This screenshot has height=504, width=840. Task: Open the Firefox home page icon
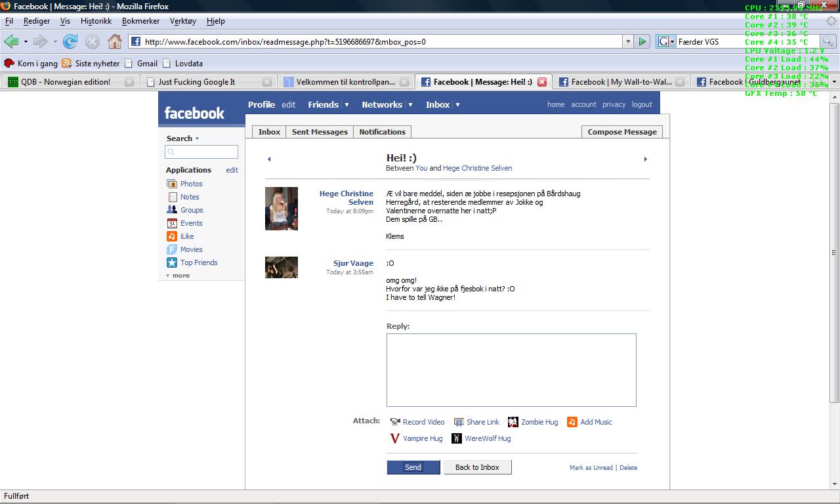tap(115, 41)
